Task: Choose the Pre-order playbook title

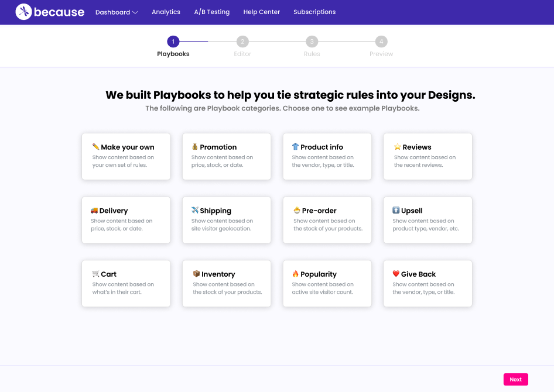Action: pyautogui.click(x=319, y=211)
